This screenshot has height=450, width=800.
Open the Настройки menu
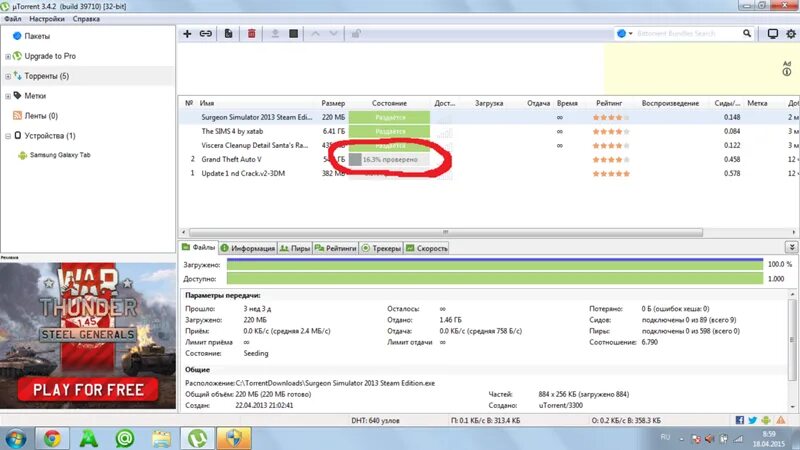[x=47, y=19]
